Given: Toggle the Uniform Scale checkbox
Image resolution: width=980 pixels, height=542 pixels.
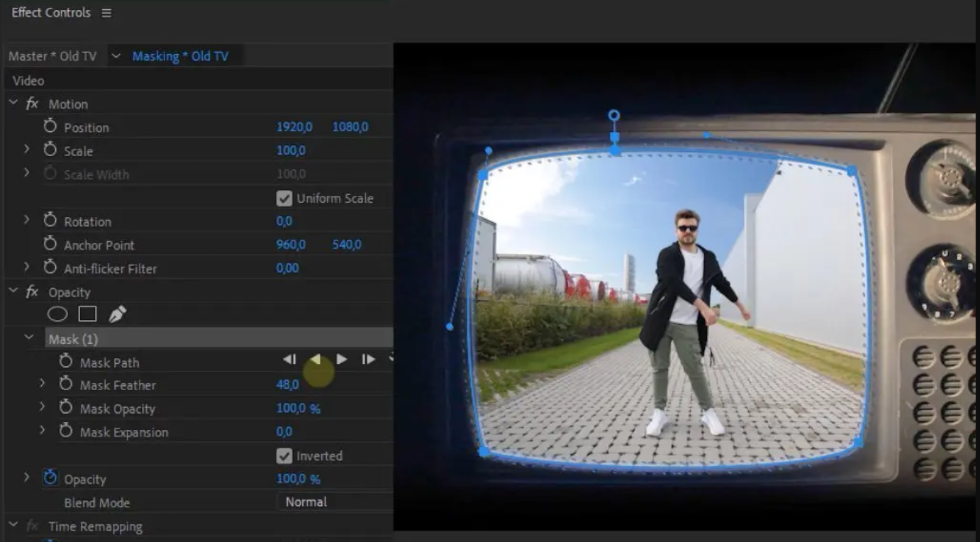Looking at the screenshot, I should 284,198.
